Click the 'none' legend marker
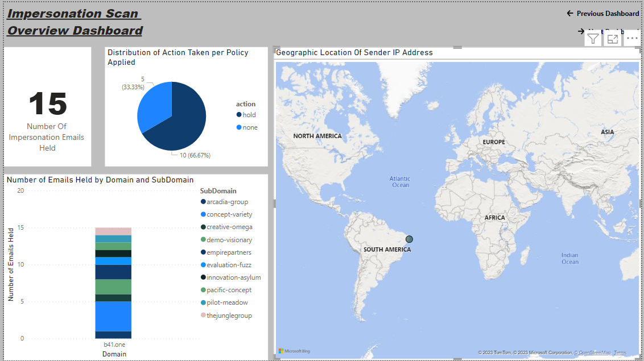The image size is (644, 361). pos(239,127)
